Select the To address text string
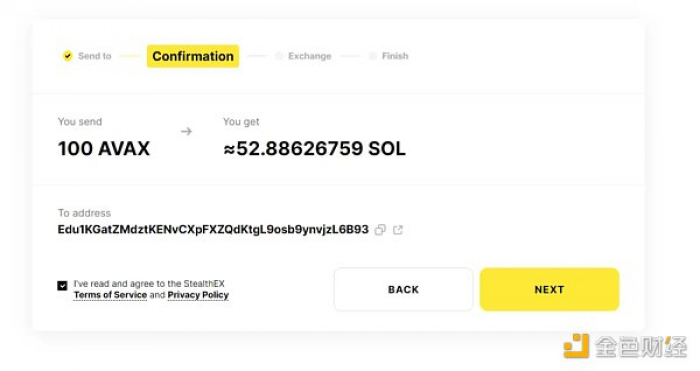700x371 pixels. click(x=213, y=229)
